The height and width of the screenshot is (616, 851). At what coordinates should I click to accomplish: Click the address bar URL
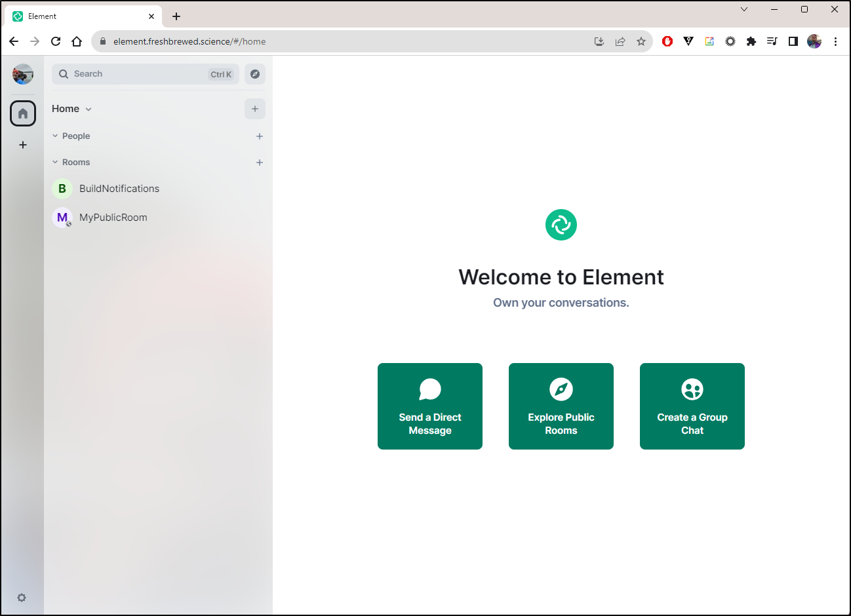point(189,41)
